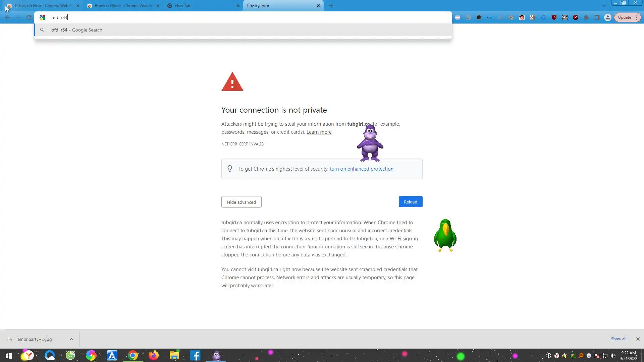Click the uBlock Origin extension icon
This screenshot has width=644, height=362.
[x=554, y=17]
